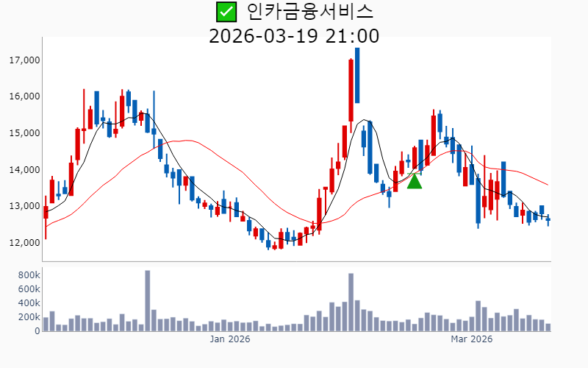Screen dimensions: 588x368
Task: Click the tallest volume bar in December
Action: point(147,301)
